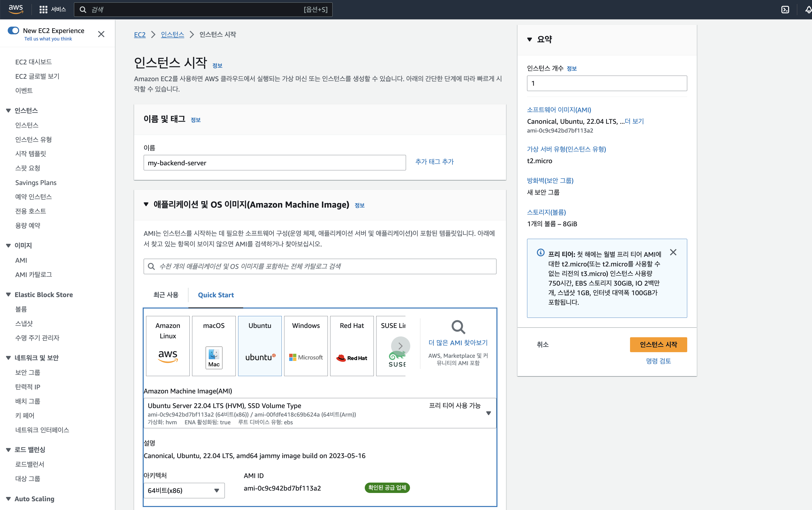The image size is (812, 510).
Task: Open the Quick Start tab
Action: pos(216,295)
